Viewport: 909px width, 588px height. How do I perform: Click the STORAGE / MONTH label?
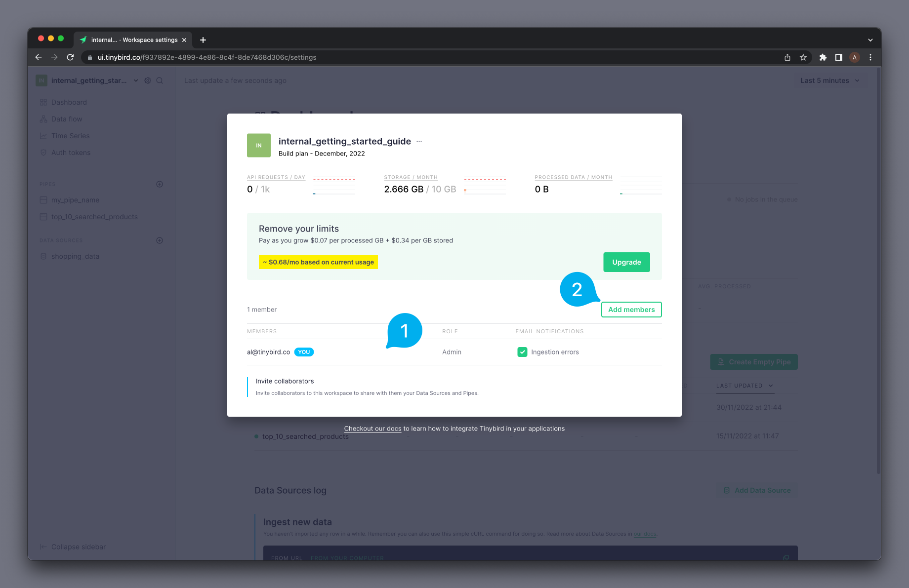click(411, 177)
